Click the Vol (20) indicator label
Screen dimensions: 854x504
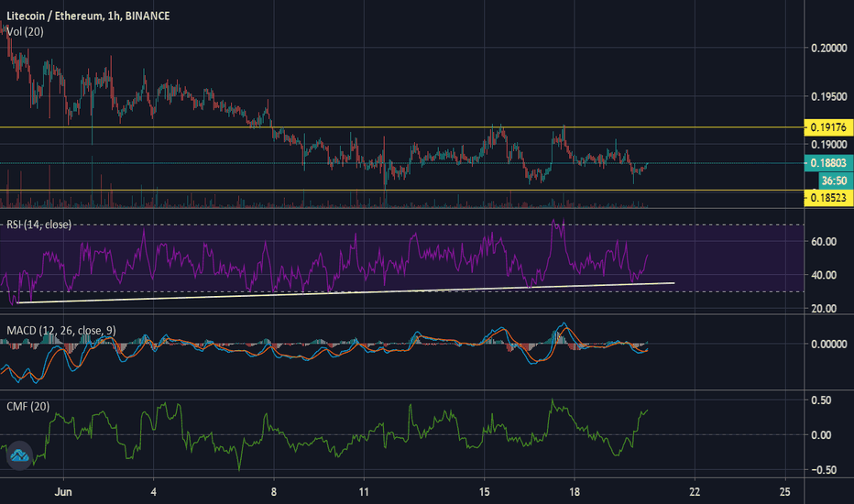click(x=25, y=31)
